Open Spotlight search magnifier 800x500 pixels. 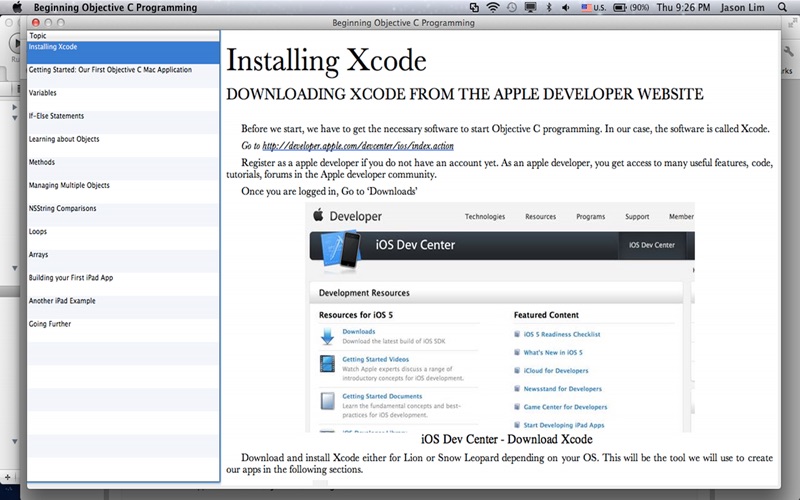782,7
